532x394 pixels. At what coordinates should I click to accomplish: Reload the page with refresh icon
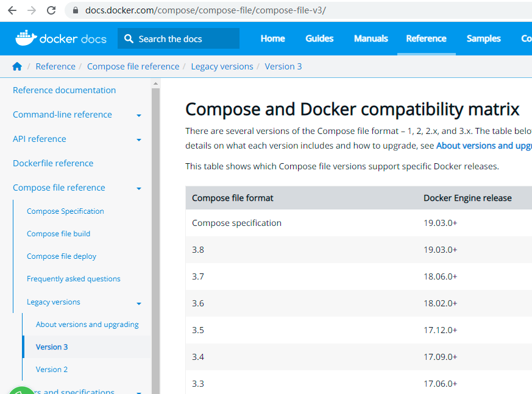pos(51,10)
